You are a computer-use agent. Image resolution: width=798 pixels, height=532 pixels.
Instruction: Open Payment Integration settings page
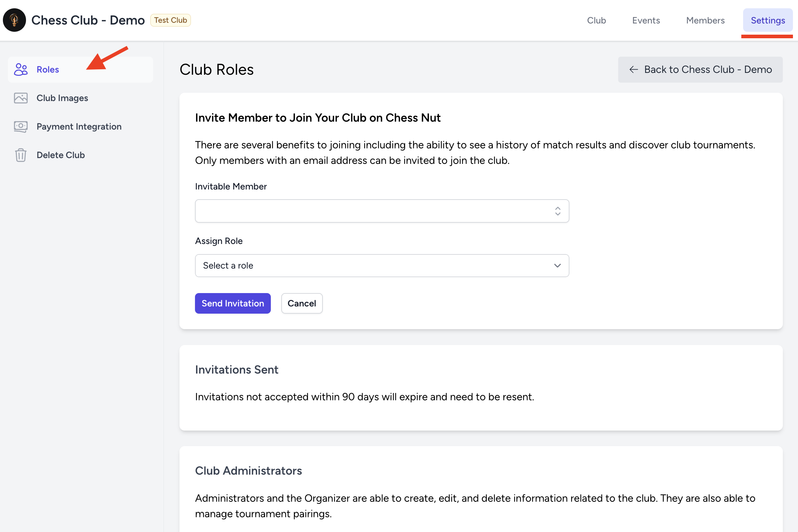(79, 126)
